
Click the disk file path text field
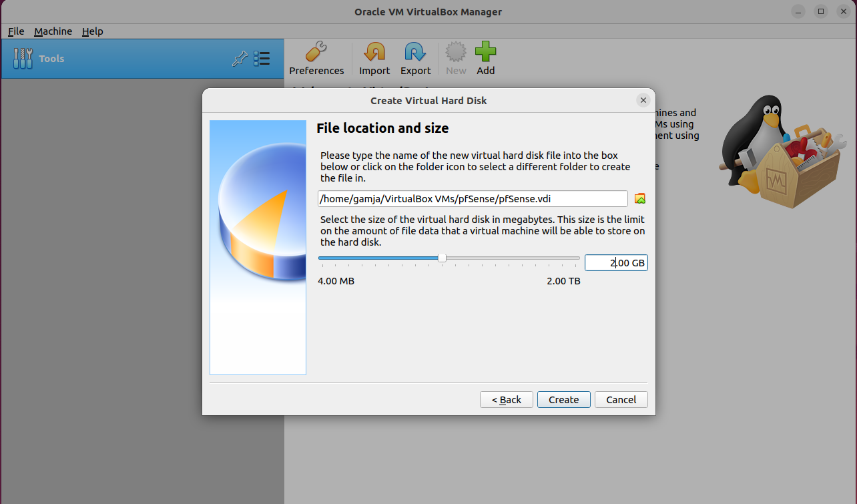point(473,198)
